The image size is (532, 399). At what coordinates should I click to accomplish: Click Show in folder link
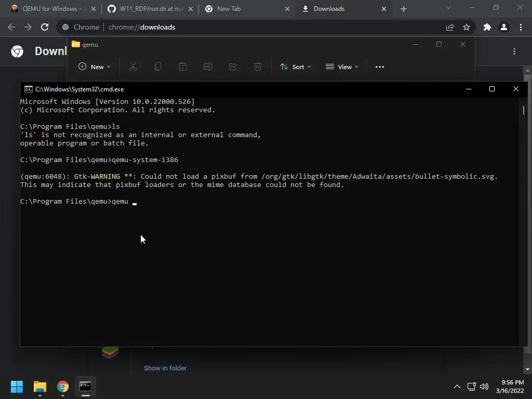pos(165,368)
